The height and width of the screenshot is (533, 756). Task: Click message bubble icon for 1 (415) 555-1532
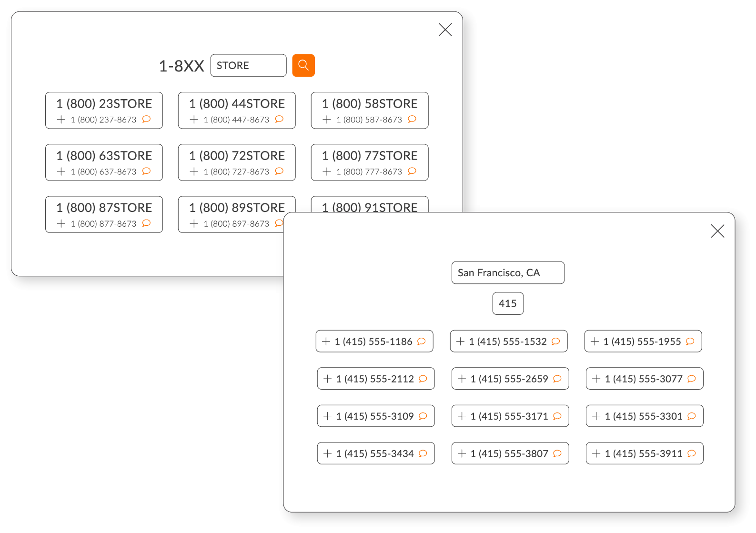pyautogui.click(x=555, y=342)
